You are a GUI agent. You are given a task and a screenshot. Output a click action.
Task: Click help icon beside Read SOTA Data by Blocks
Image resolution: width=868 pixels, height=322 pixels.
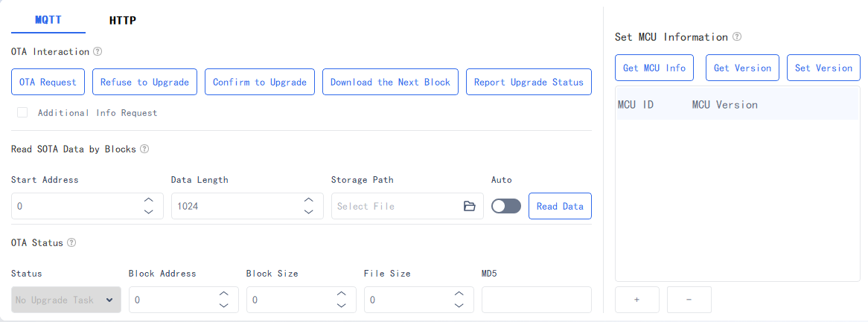pos(144,149)
